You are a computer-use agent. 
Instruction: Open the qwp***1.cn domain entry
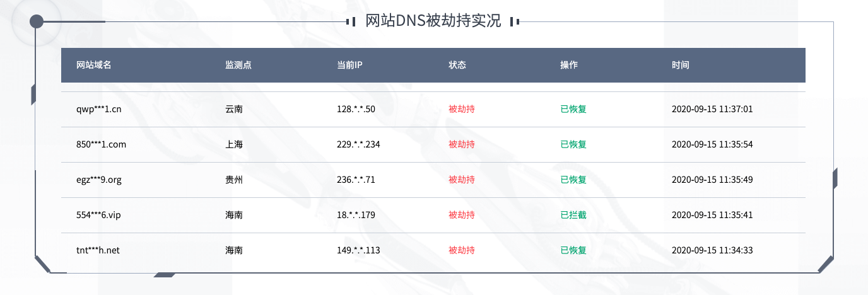click(98, 109)
